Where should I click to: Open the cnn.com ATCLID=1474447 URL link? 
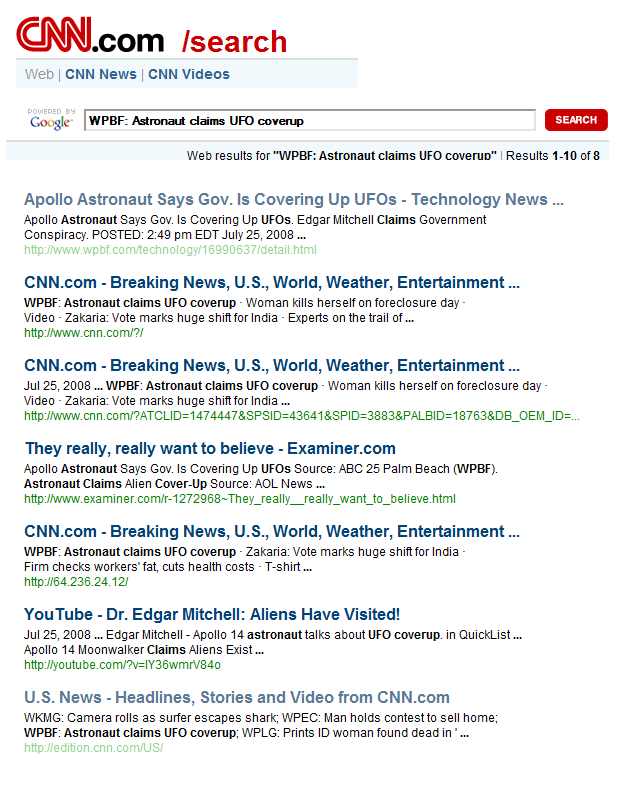[x=302, y=416]
